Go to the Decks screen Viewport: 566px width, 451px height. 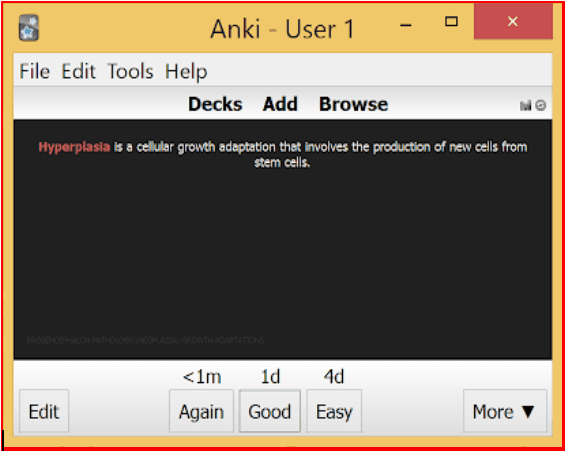pyautogui.click(x=215, y=104)
